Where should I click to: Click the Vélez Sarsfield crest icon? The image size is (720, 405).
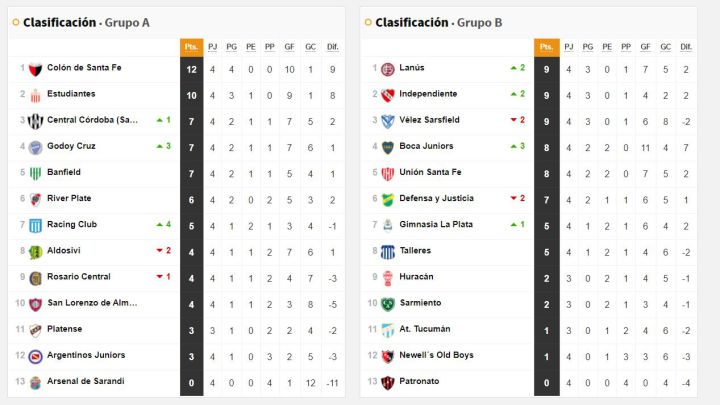point(388,120)
